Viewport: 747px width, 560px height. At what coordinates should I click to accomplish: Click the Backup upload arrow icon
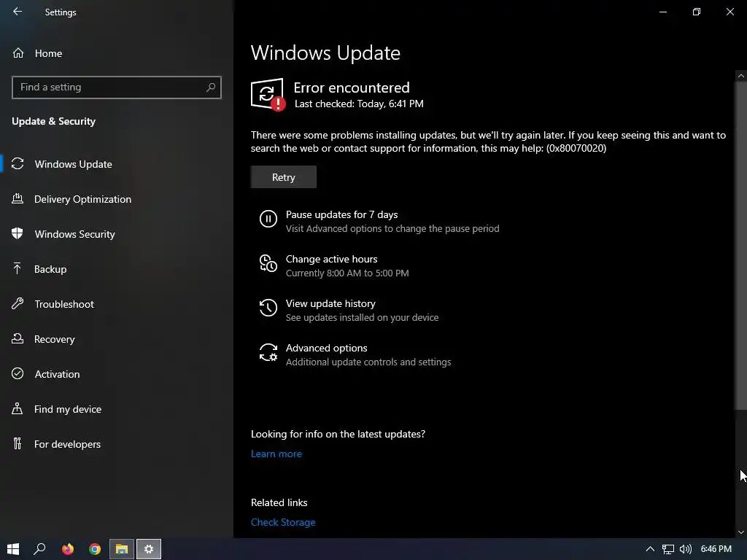point(18,268)
